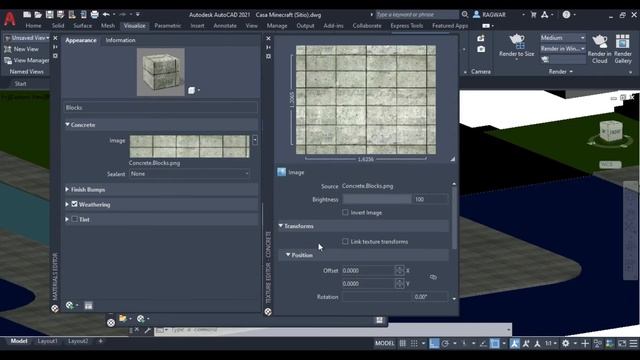Click the Render in Cloud icon
640x360 pixels.
[599, 41]
